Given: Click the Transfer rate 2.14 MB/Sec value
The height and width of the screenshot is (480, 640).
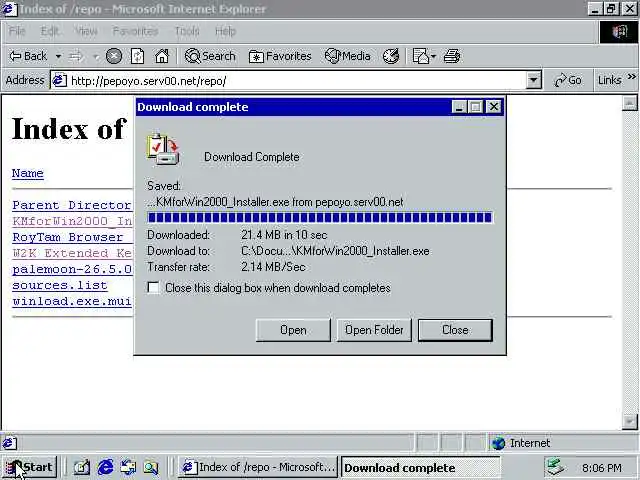Looking at the screenshot, I should coord(273,267).
